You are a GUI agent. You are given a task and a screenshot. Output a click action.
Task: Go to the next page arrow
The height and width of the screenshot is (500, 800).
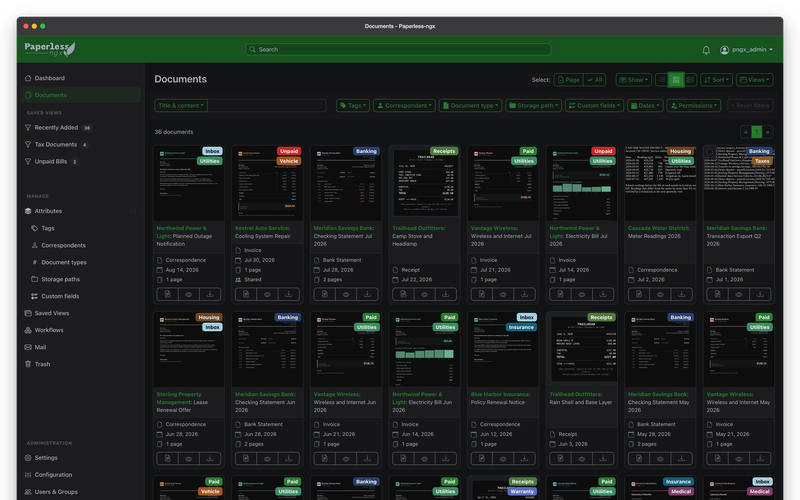767,132
